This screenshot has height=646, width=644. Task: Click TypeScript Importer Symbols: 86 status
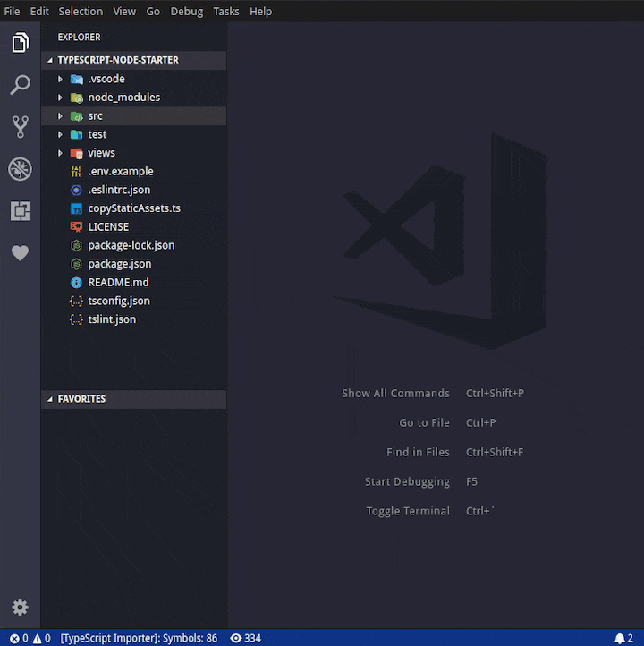pyautogui.click(x=139, y=638)
